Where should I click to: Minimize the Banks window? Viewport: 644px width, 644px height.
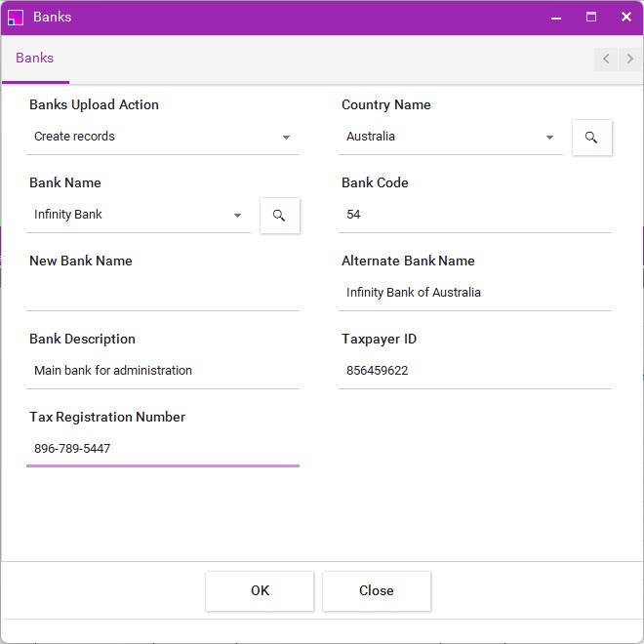coord(556,18)
